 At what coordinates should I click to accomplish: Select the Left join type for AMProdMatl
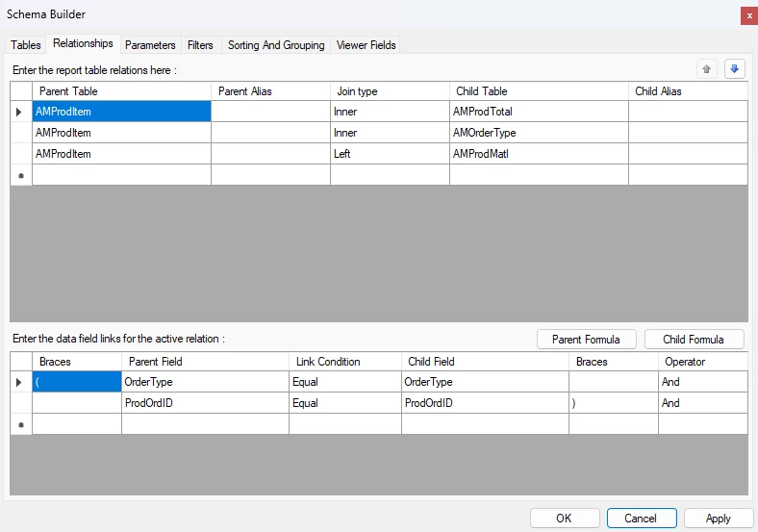point(391,154)
